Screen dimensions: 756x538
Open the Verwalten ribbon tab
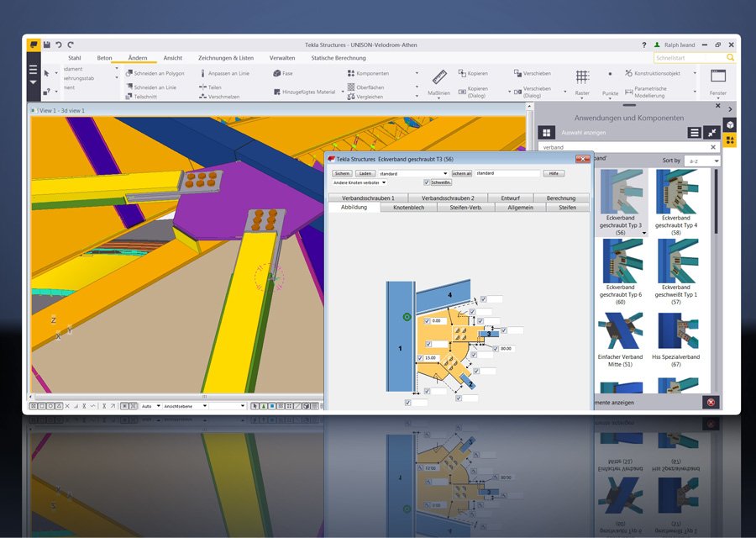[x=282, y=58]
